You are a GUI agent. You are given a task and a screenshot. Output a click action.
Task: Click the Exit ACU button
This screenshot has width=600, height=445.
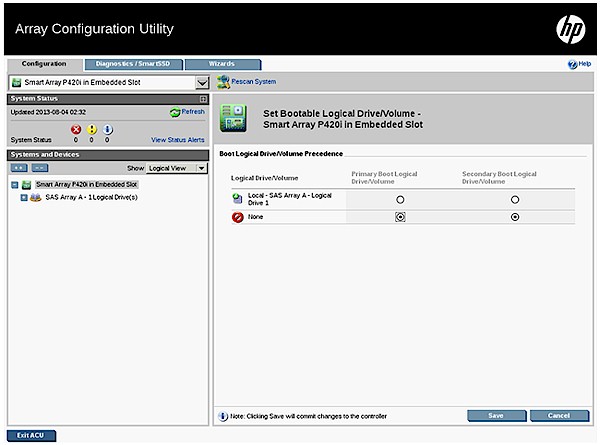[29, 436]
